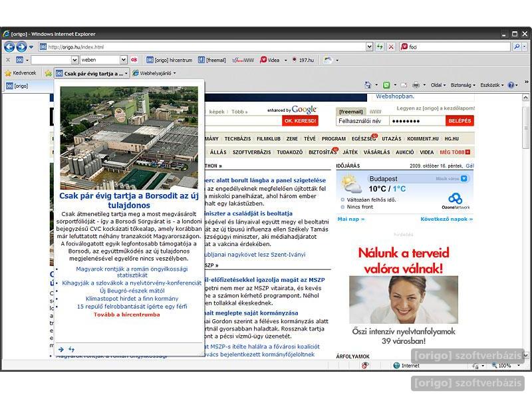532x399 pixels.
Task: Click the Read Mail envelope icon
Action: coord(404,85)
